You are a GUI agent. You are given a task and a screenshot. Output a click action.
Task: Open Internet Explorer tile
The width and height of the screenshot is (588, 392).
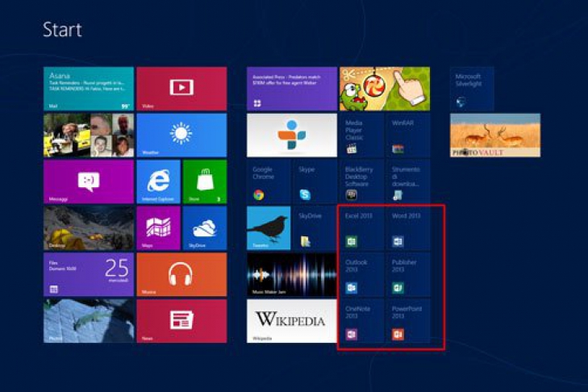pyautogui.click(x=158, y=181)
